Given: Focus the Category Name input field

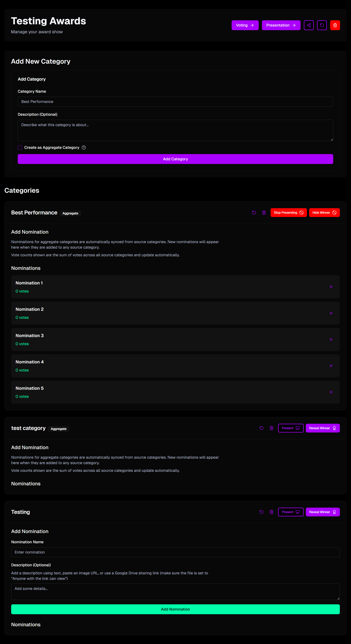Looking at the screenshot, I should point(175,101).
